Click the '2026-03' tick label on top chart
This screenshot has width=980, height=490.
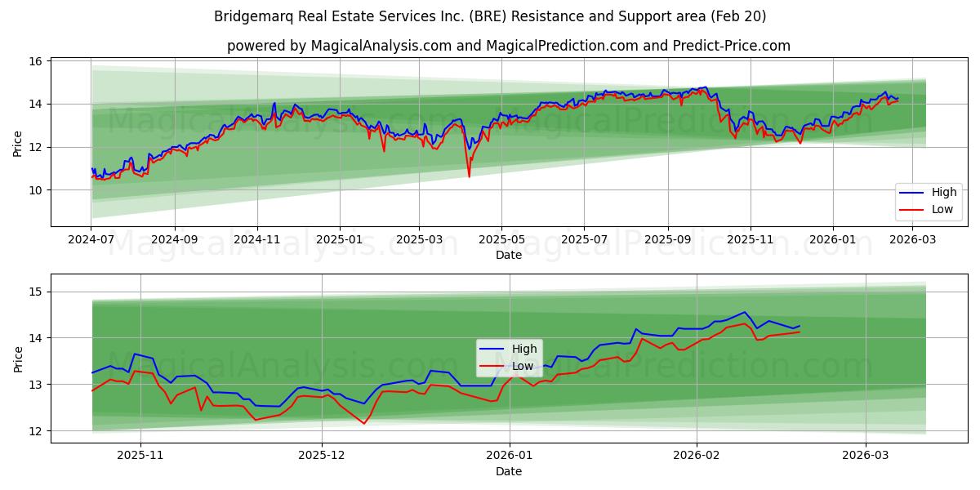913,240
